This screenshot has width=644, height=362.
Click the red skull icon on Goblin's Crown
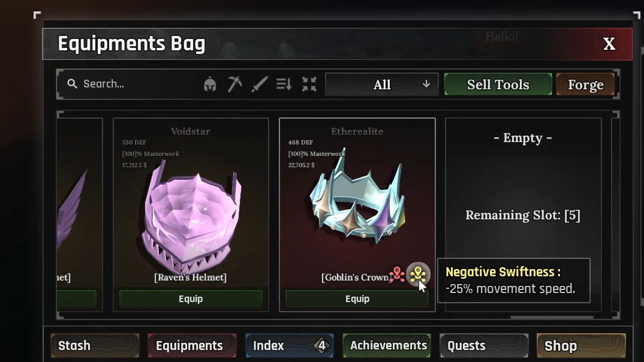click(x=397, y=274)
